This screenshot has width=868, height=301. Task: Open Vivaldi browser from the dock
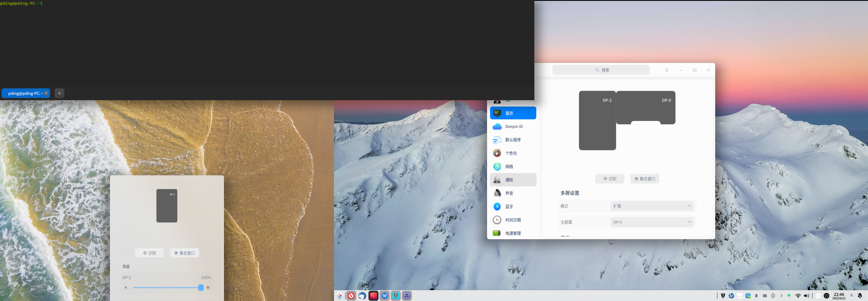point(351,296)
